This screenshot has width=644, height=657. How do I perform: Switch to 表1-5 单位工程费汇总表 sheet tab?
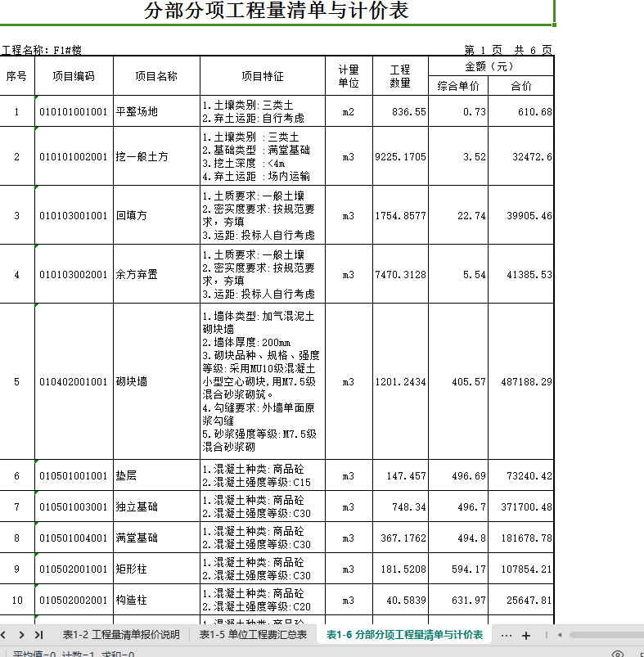coord(253,635)
